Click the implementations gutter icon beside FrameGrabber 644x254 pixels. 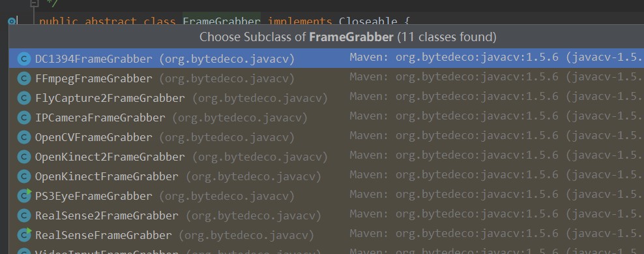click(12, 21)
